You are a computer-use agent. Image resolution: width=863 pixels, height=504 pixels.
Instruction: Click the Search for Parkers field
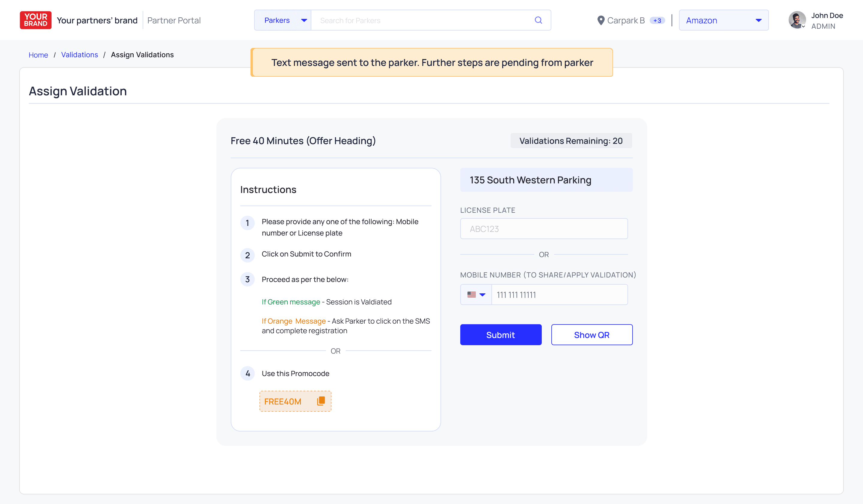[421, 21]
